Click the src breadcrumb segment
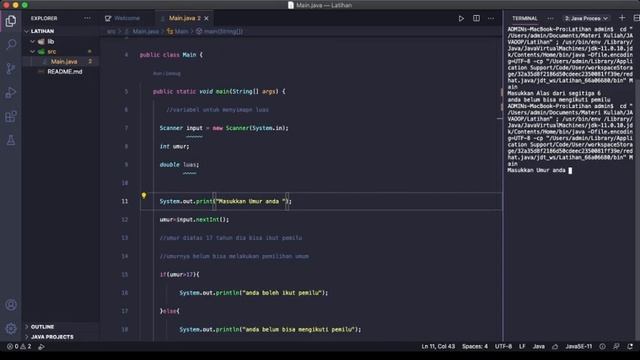Viewport: 640px width, 360px height. pos(111,31)
